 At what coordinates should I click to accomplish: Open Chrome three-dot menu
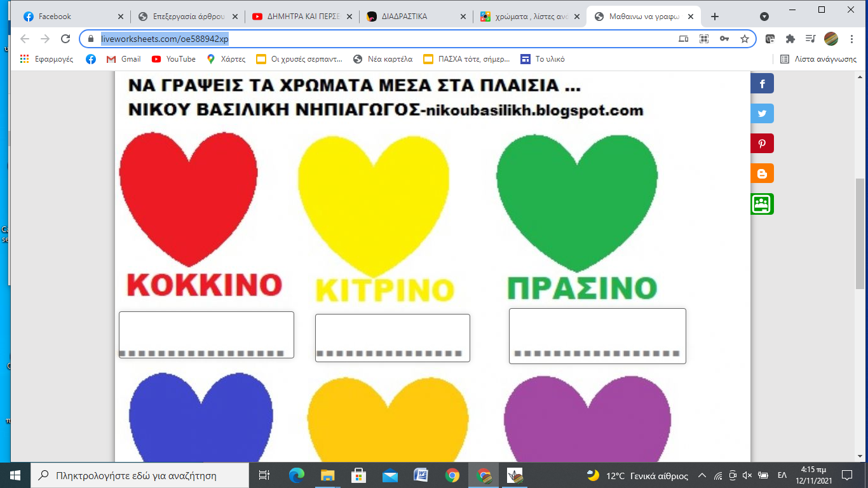point(851,39)
